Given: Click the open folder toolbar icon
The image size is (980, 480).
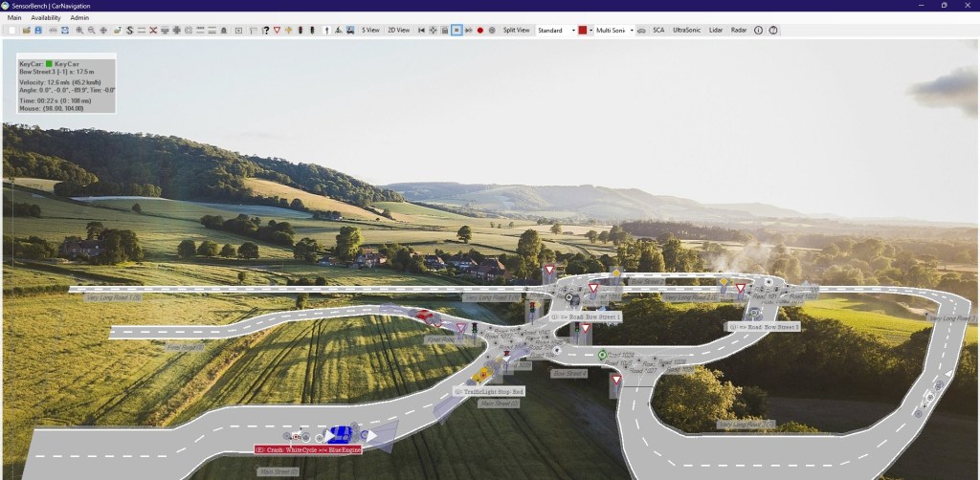Looking at the screenshot, I should pyautogui.click(x=26, y=31).
